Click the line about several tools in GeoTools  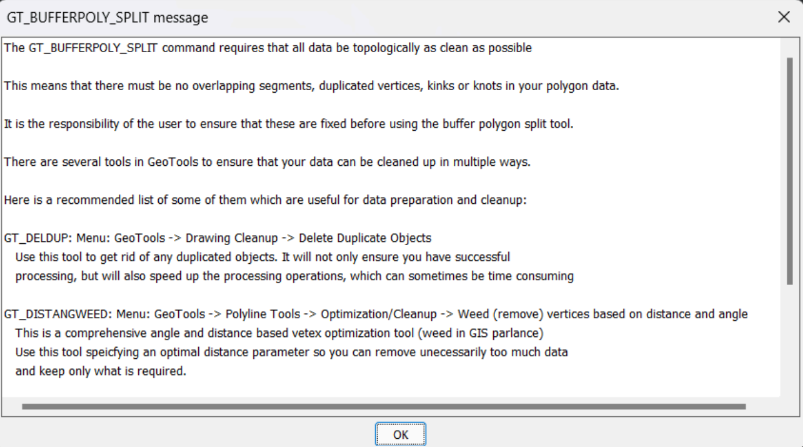264,161
